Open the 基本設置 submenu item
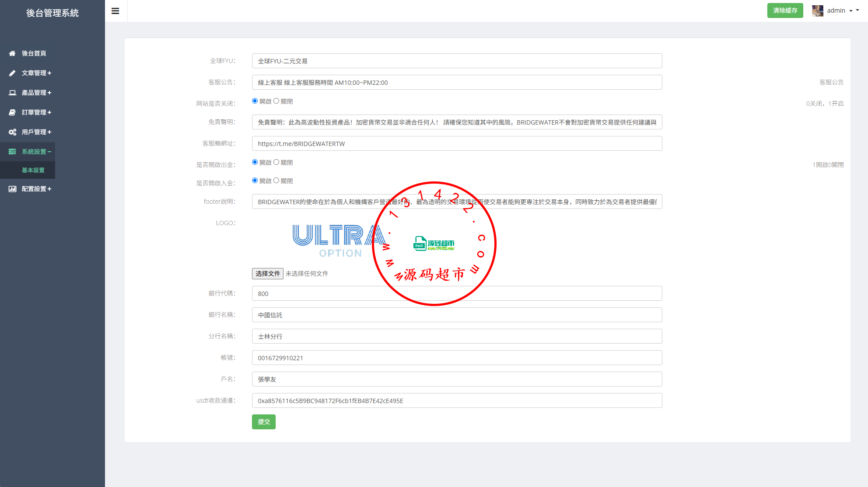868x487 pixels. (x=33, y=170)
